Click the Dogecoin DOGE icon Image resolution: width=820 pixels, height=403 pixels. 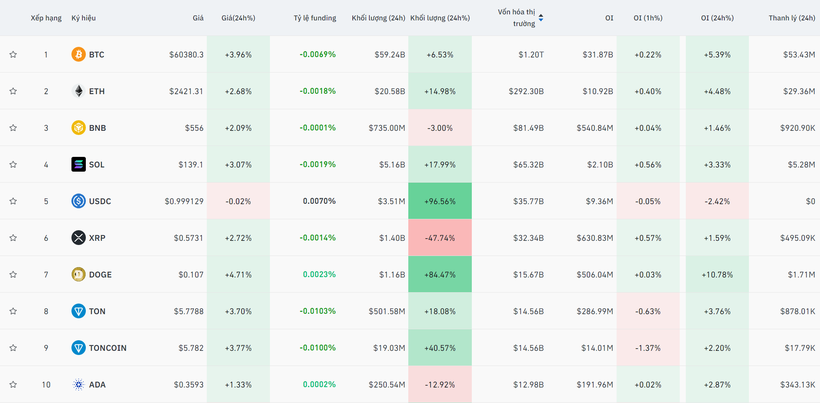[x=78, y=274]
